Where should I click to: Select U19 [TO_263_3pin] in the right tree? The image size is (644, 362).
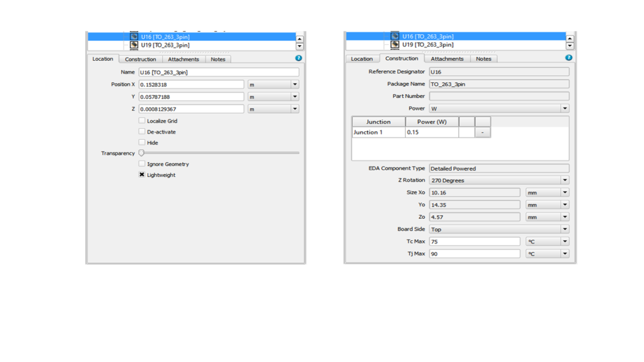tap(428, 45)
